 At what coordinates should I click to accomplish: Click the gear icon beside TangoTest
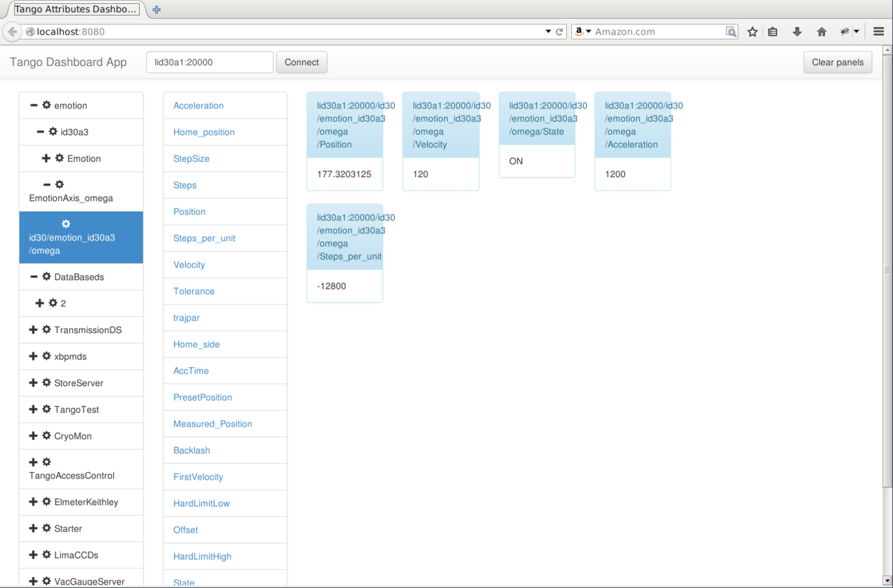tap(46, 409)
